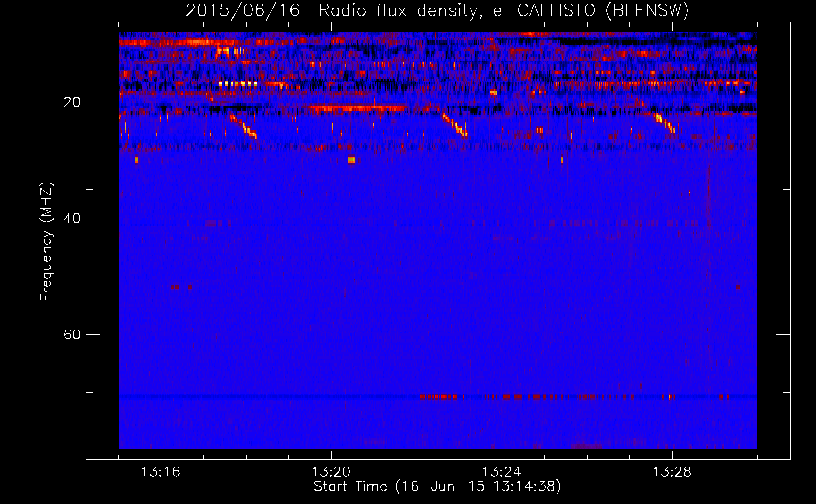Click the "13:16" time tick label
816x504 pixels.
(160, 472)
